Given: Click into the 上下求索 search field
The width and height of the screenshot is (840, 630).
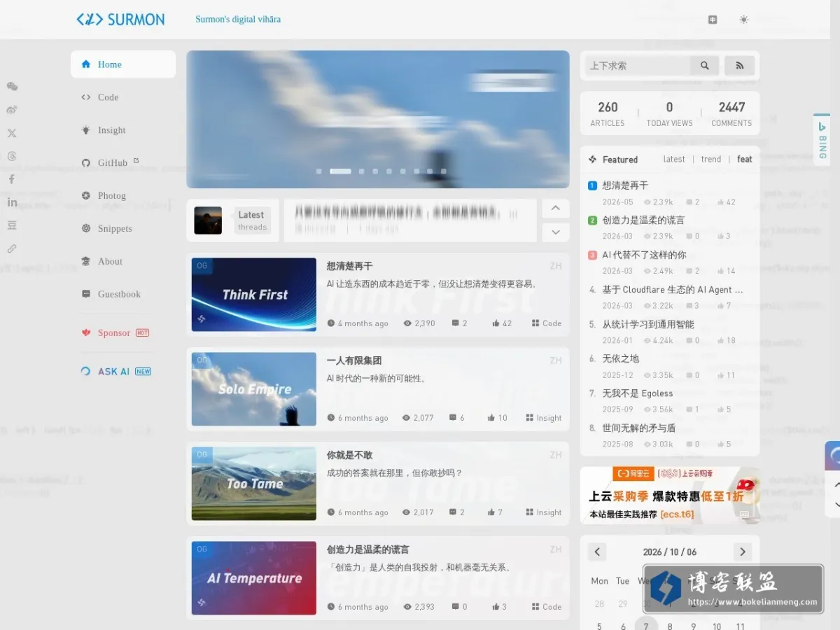Looking at the screenshot, I should (638, 66).
